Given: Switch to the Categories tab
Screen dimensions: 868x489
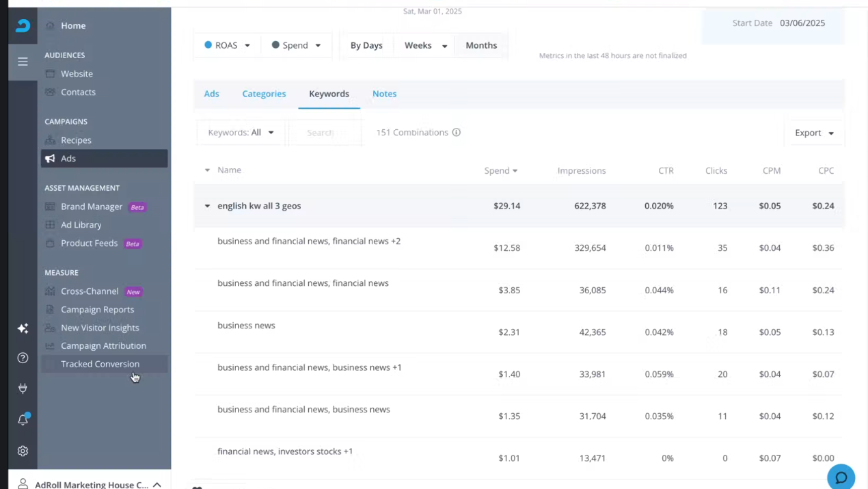Looking at the screenshot, I should click(x=264, y=94).
